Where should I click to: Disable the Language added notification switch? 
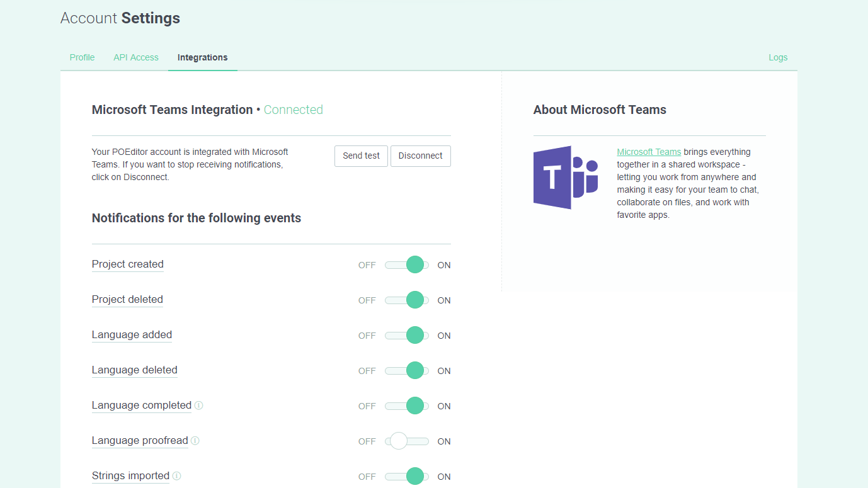[407, 336]
